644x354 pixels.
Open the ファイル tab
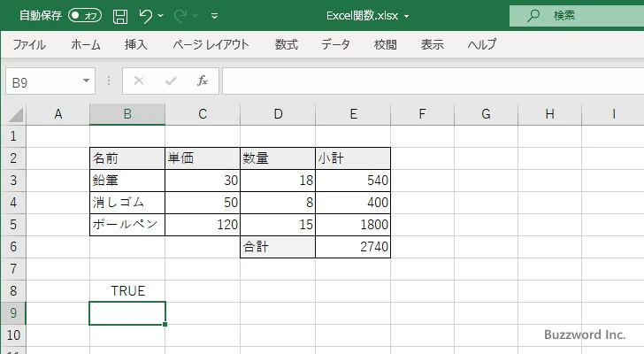coord(29,44)
